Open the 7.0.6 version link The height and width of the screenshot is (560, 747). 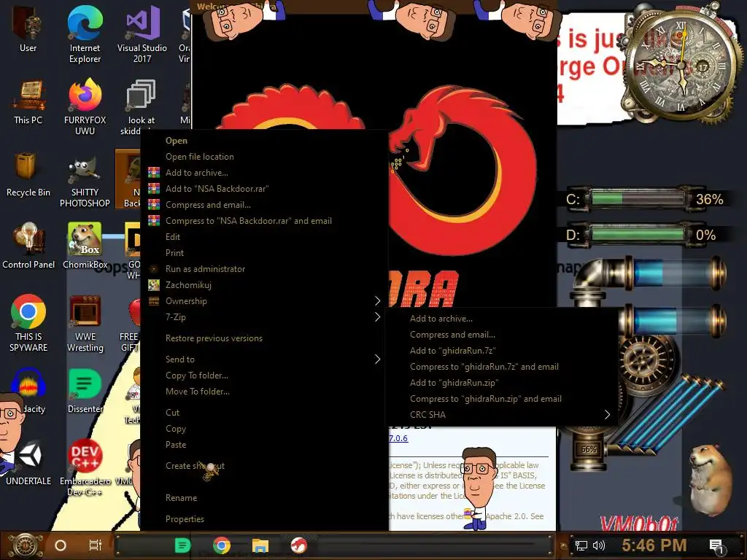[399, 438]
